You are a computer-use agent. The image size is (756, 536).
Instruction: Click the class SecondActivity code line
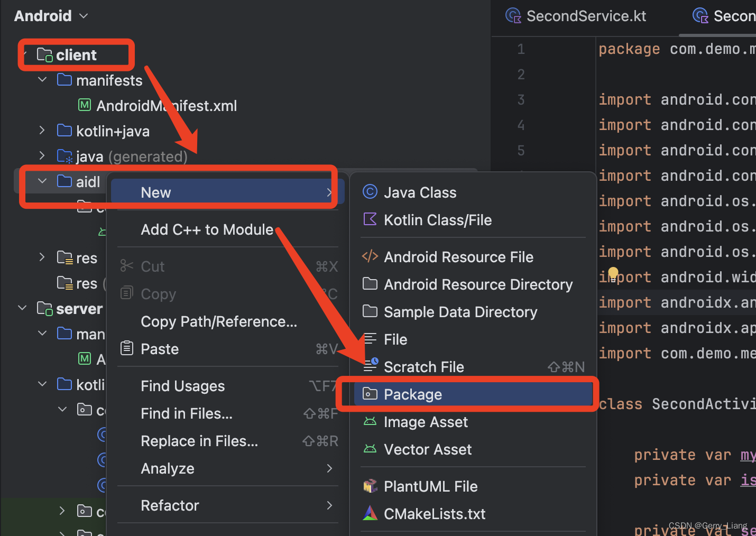click(x=677, y=404)
